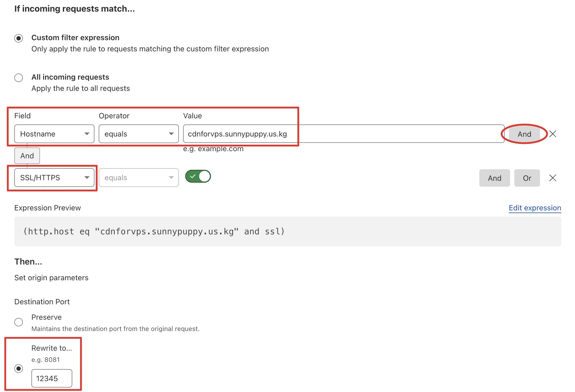The image size is (575, 392).
Task: Open the Operator dropdown arrow for equals
Action: 171,134
